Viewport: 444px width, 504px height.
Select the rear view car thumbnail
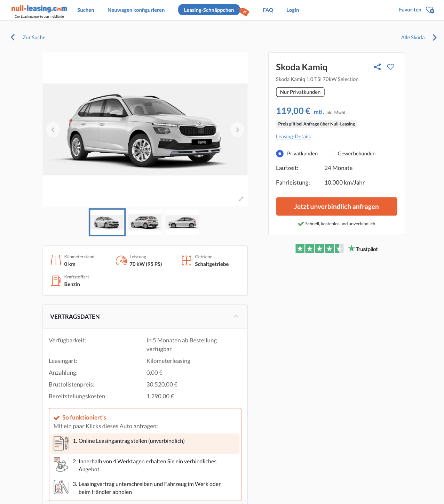(145, 222)
